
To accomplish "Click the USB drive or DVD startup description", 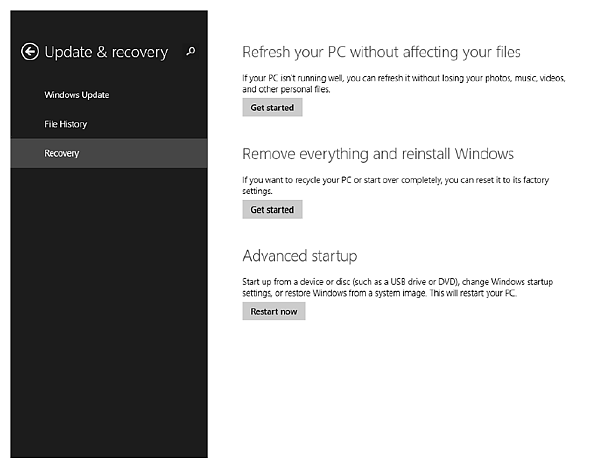I will click(x=395, y=286).
